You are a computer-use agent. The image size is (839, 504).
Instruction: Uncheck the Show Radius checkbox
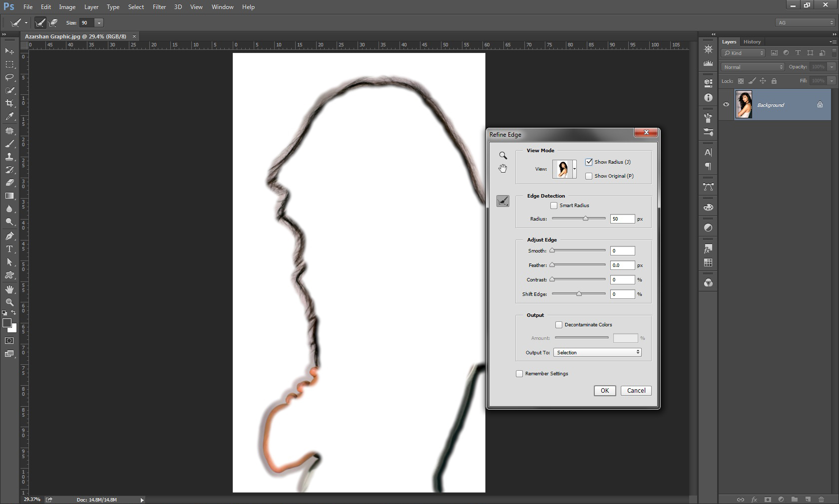(x=589, y=162)
